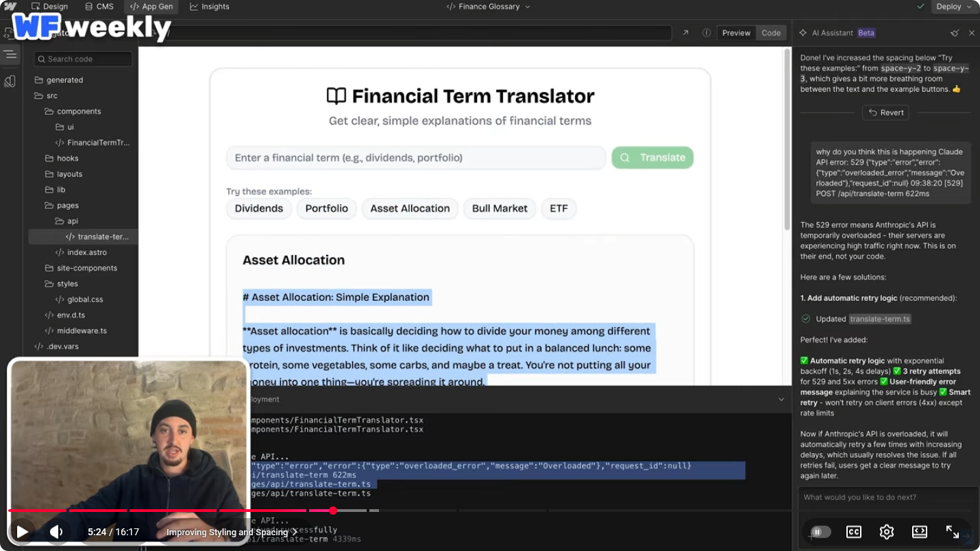Toggle closed captions CC button
Screen dimensions: 980x551
pyautogui.click(x=853, y=532)
